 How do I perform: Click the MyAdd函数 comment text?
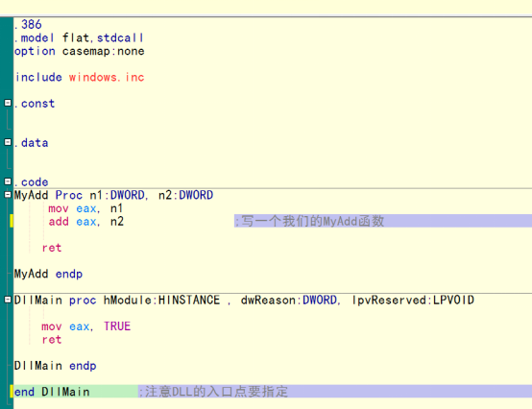pos(309,221)
